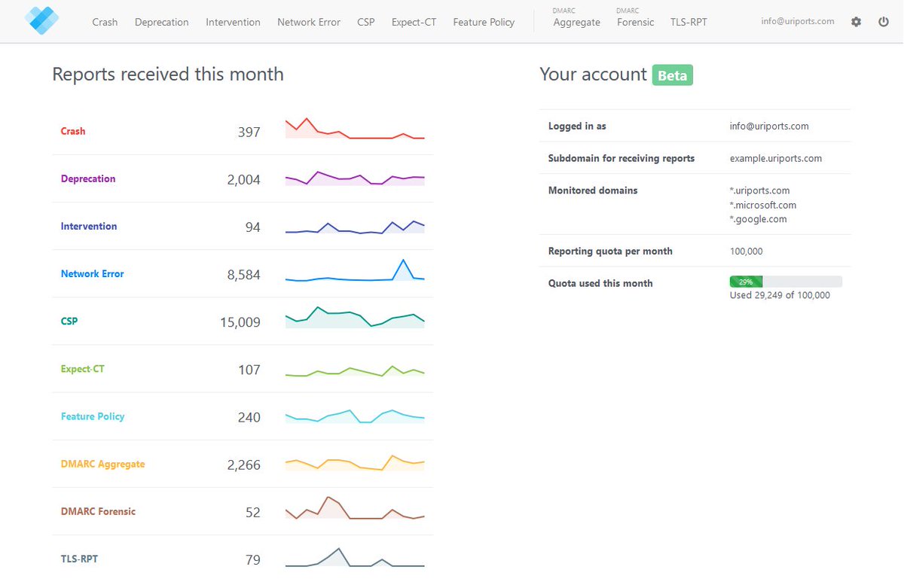
Task: Go to Deprecation in the navbar
Action: [162, 22]
